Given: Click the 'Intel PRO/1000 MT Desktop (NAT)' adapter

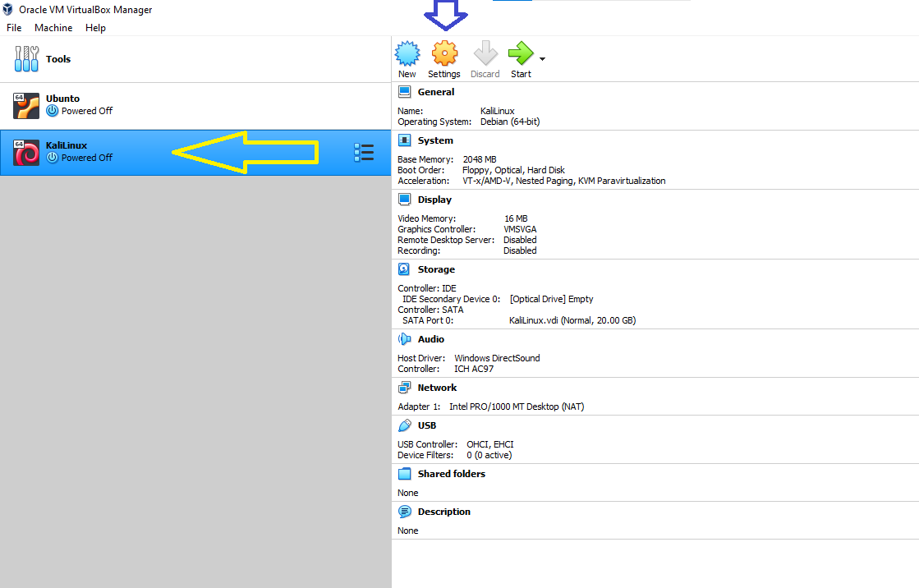Looking at the screenshot, I should point(517,407).
